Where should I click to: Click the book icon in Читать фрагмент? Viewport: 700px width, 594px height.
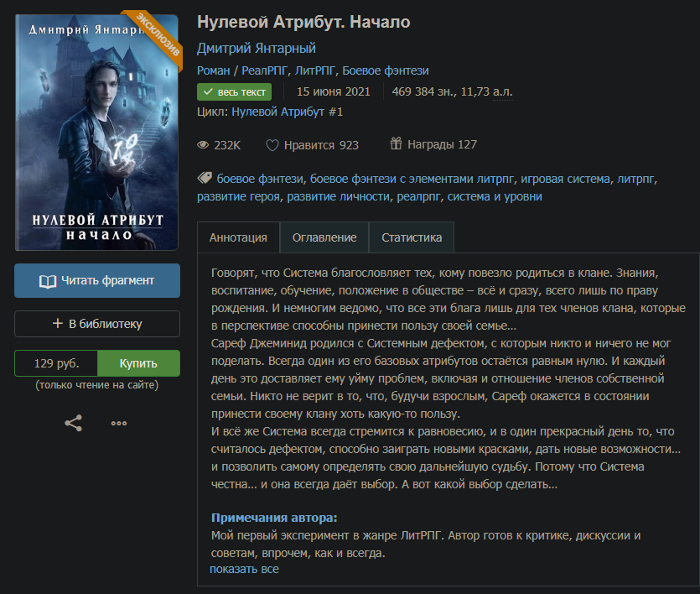pyautogui.click(x=48, y=281)
